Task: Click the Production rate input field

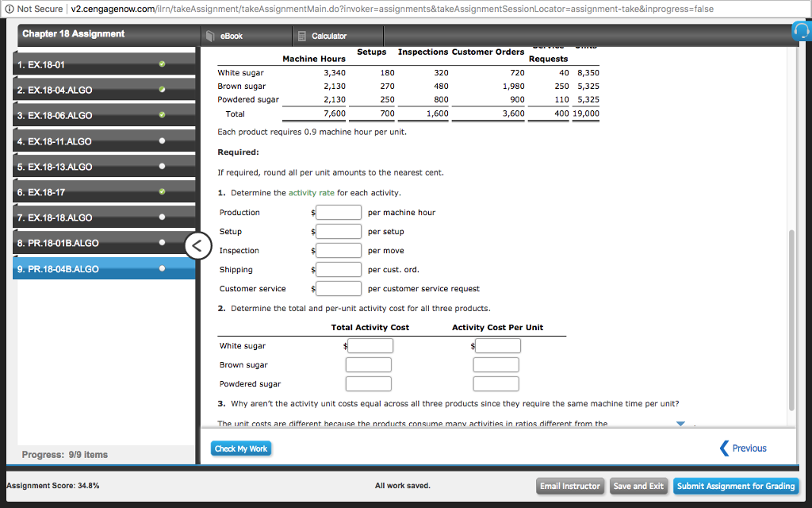Action: (339, 212)
